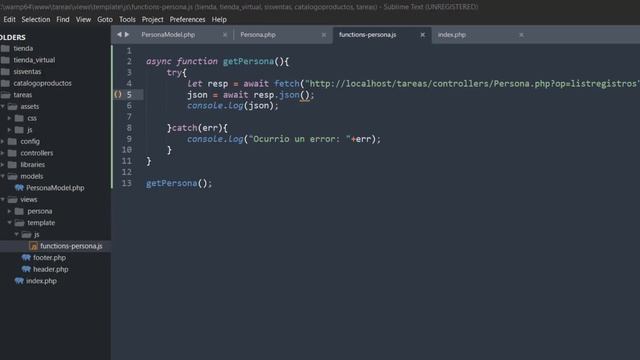
Task: Click the template folder icon
Action: pos(19,223)
